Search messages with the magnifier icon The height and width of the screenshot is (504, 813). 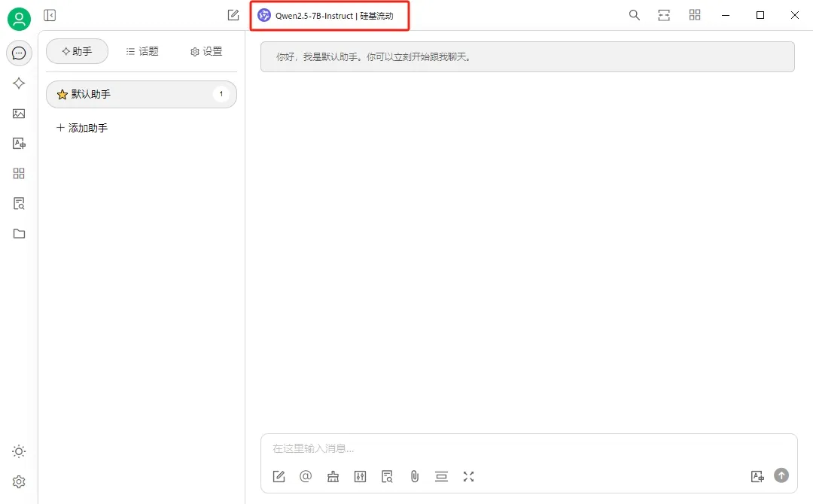click(635, 15)
